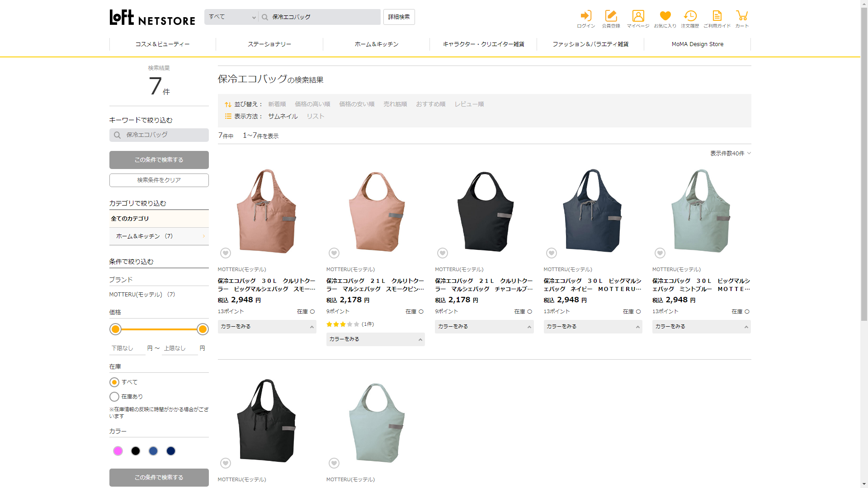
Task: Select the pink color swatch filter
Action: [118, 451]
